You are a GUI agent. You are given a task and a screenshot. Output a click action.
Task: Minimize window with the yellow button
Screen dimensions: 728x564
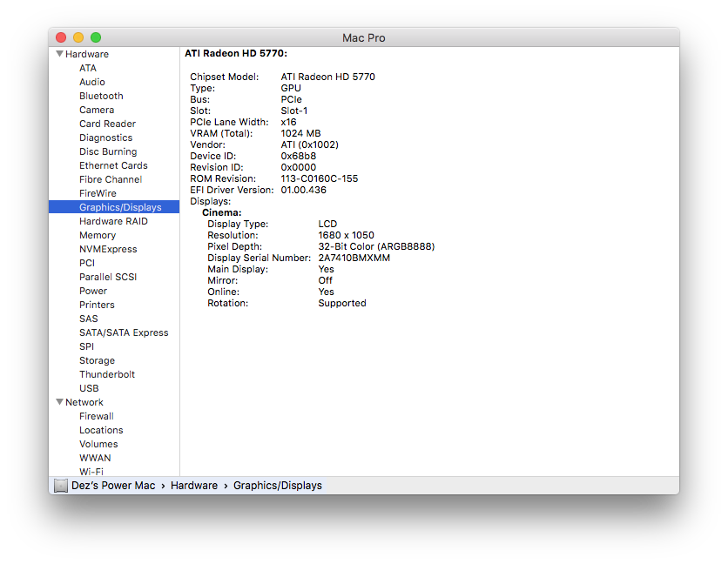click(78, 37)
